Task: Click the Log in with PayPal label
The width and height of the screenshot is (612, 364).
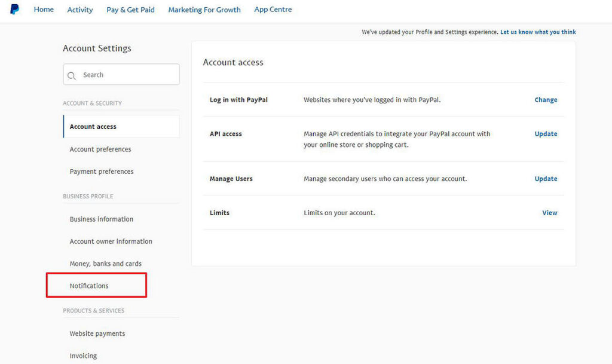Action: tap(238, 100)
